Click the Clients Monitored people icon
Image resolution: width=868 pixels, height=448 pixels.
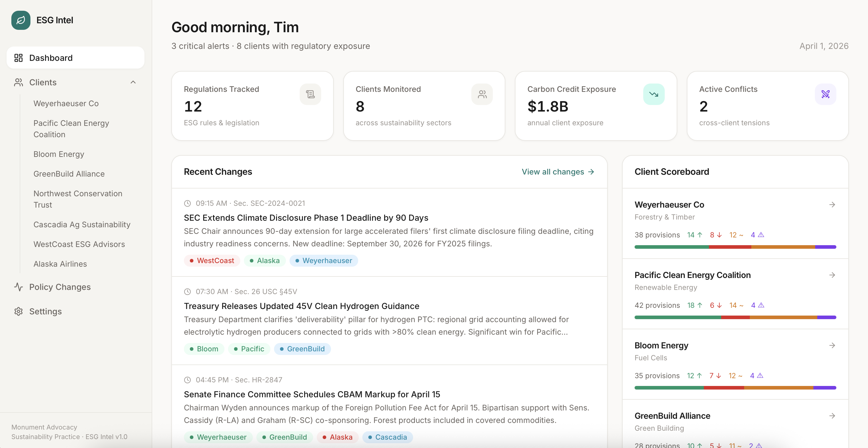click(482, 94)
